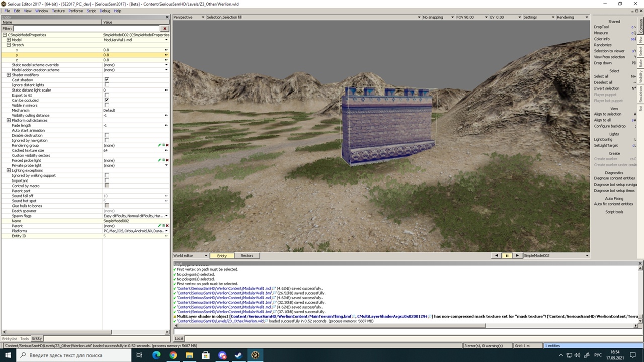644x362 pixels.
Task: Open the Microsoft Store taskbar icon
Action: (206, 355)
